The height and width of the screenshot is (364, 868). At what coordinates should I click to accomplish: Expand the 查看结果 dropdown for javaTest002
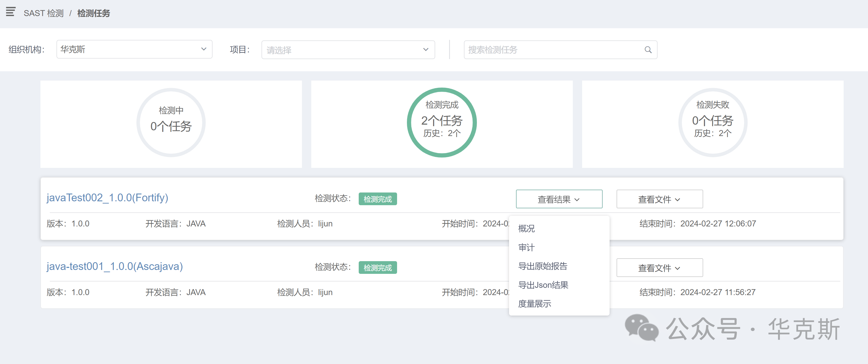(x=559, y=199)
